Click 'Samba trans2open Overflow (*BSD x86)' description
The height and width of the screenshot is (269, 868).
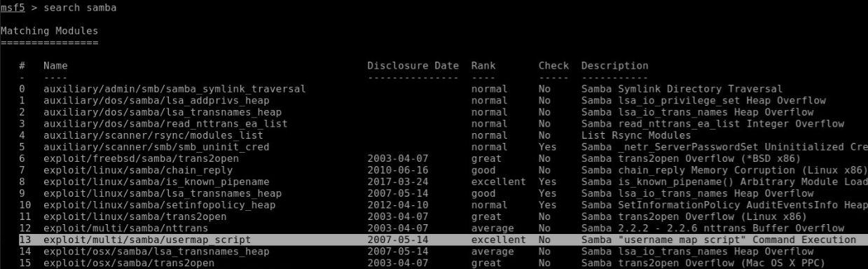pyautogui.click(x=691, y=158)
